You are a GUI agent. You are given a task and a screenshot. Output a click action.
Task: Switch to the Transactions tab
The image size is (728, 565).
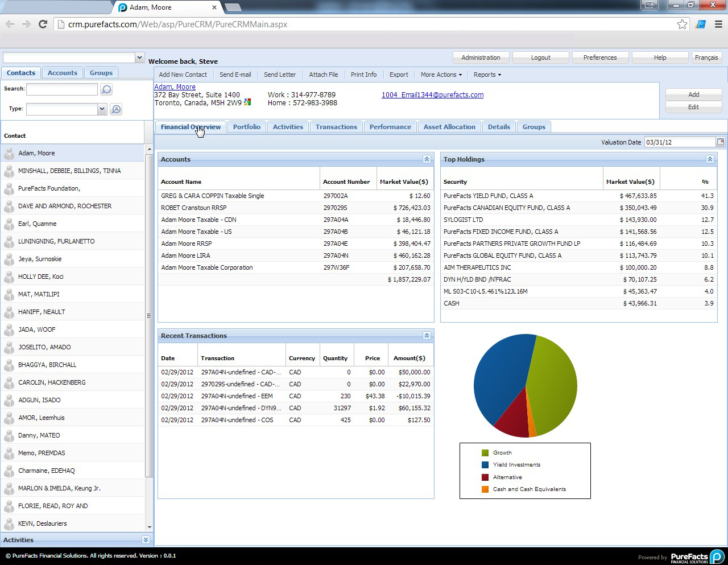click(336, 127)
